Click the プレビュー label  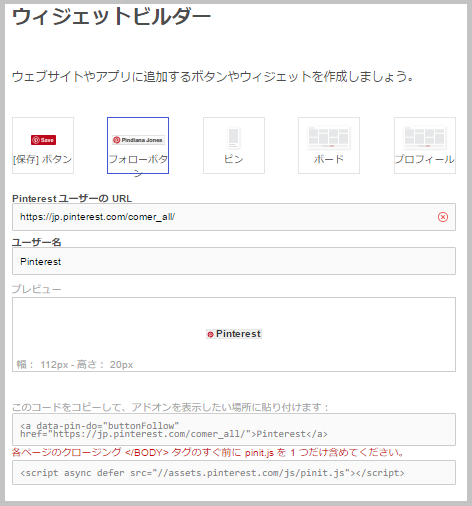point(37,289)
